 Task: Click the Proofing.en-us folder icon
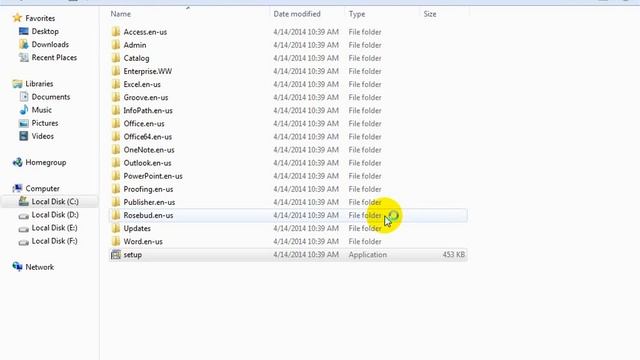click(116, 189)
